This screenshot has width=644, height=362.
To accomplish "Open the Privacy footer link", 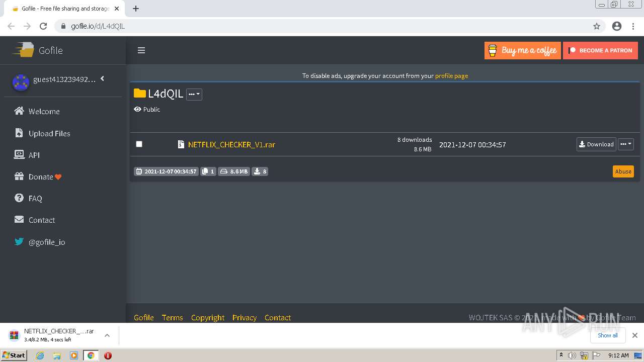I will point(245,318).
